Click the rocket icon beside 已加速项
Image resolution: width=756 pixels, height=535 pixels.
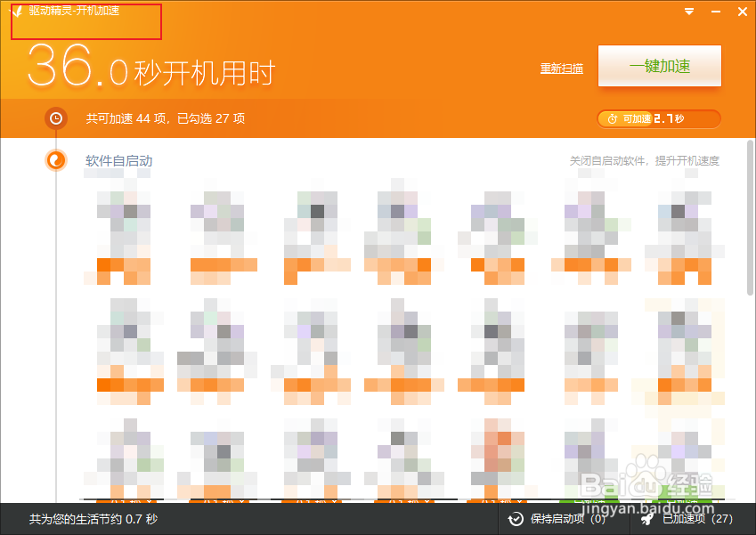pos(646,519)
